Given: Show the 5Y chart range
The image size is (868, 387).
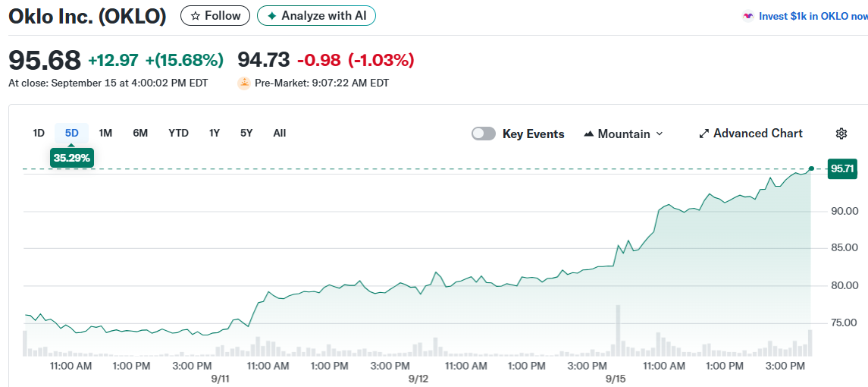Looking at the screenshot, I should pos(246,133).
